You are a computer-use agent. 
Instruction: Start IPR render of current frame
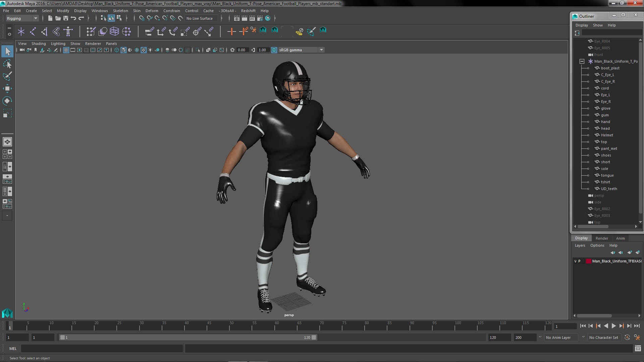(252, 18)
